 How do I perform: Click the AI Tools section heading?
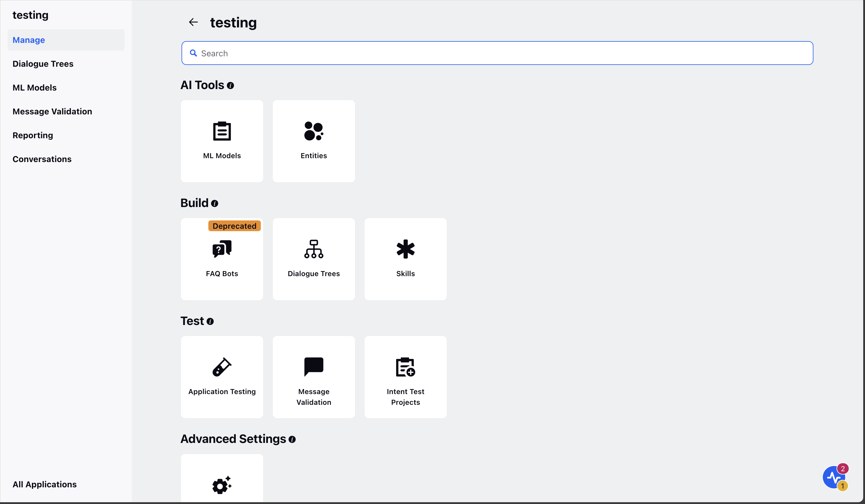pos(202,85)
